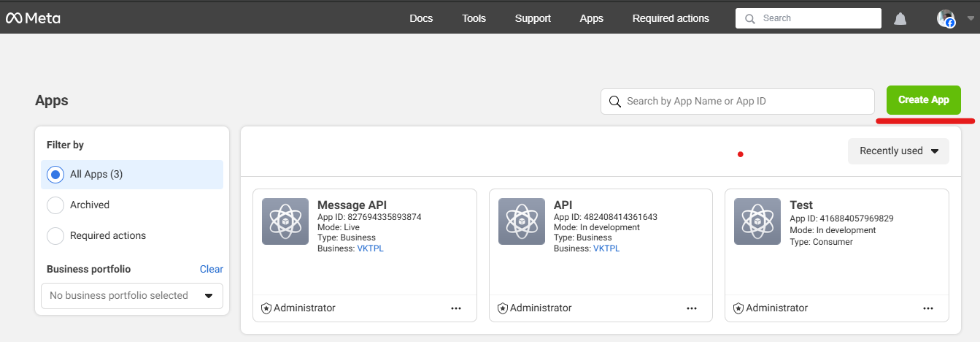Expand the Recently used sort dropdown
980x342 pixels.
(898, 151)
